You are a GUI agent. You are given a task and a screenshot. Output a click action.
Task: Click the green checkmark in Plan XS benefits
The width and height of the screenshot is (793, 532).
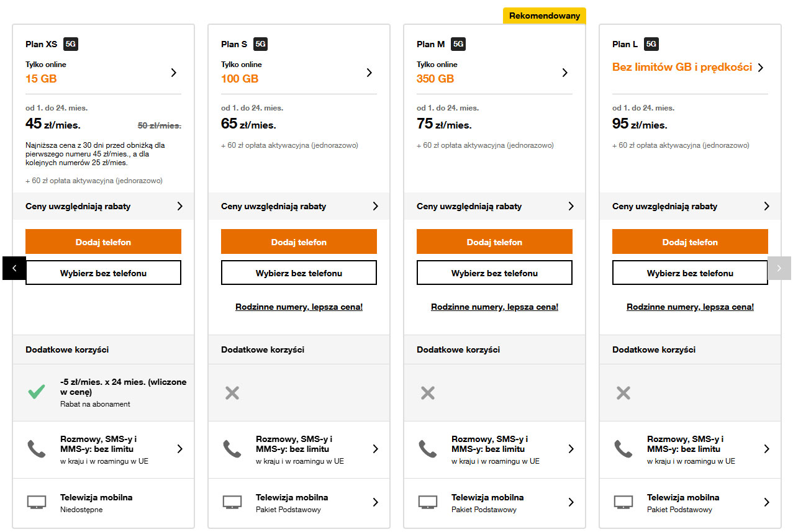coord(37,392)
